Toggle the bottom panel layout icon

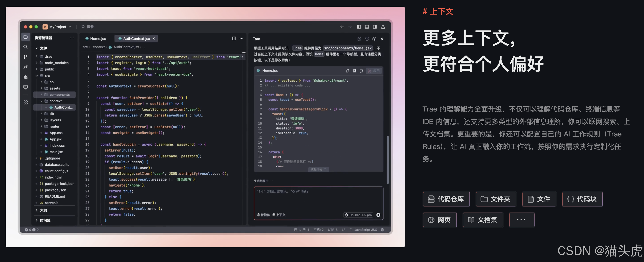click(x=367, y=27)
